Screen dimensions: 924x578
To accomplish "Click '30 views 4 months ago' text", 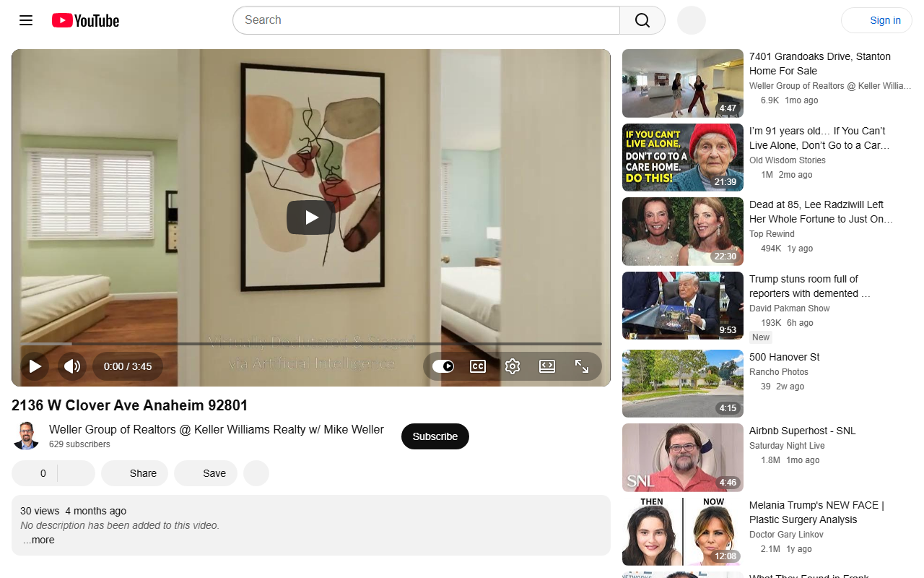I will (x=73, y=511).
